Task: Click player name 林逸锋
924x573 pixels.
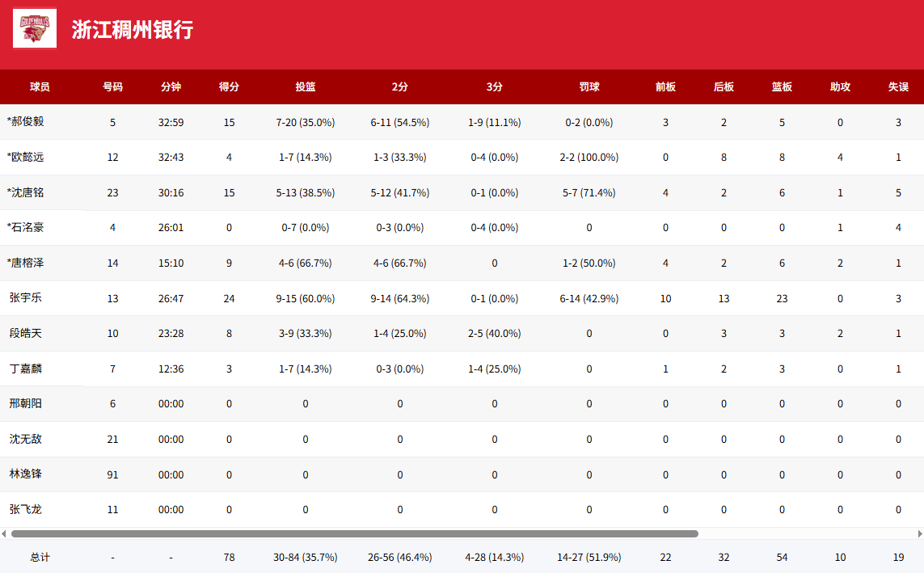Action: tap(26, 474)
